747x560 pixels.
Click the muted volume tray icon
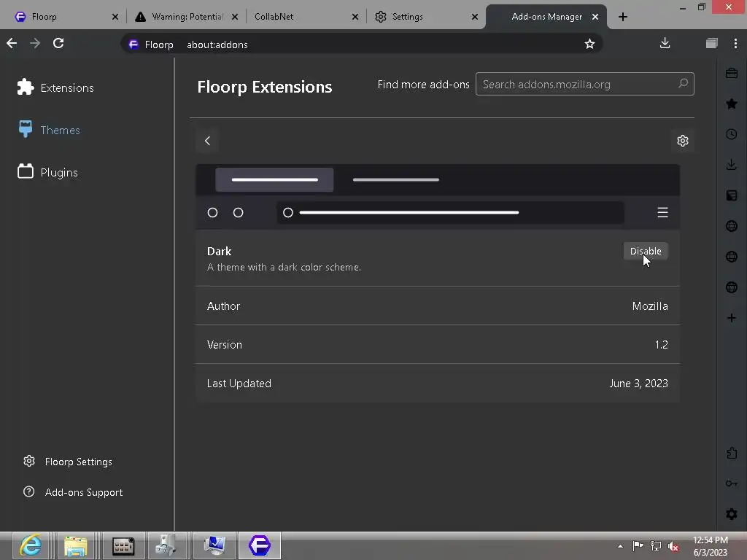point(673,546)
